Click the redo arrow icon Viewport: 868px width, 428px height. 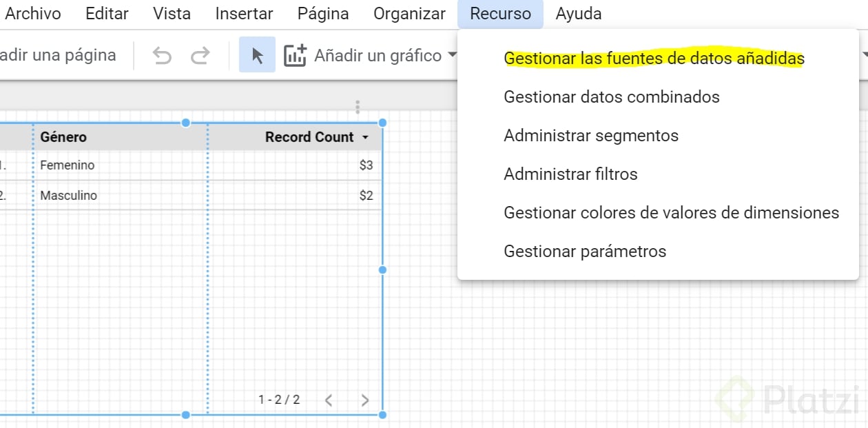[200, 56]
